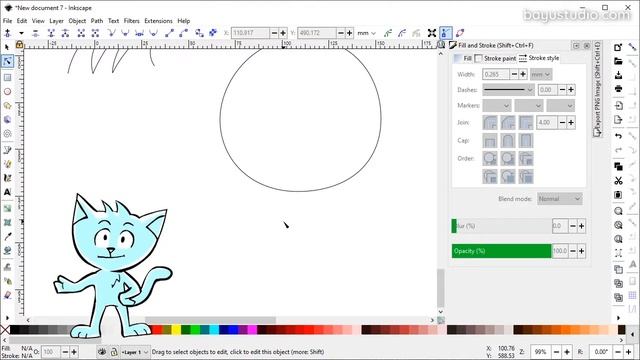The width and height of the screenshot is (640, 360).
Task: Toggle current layer lock icon
Action: (114, 351)
